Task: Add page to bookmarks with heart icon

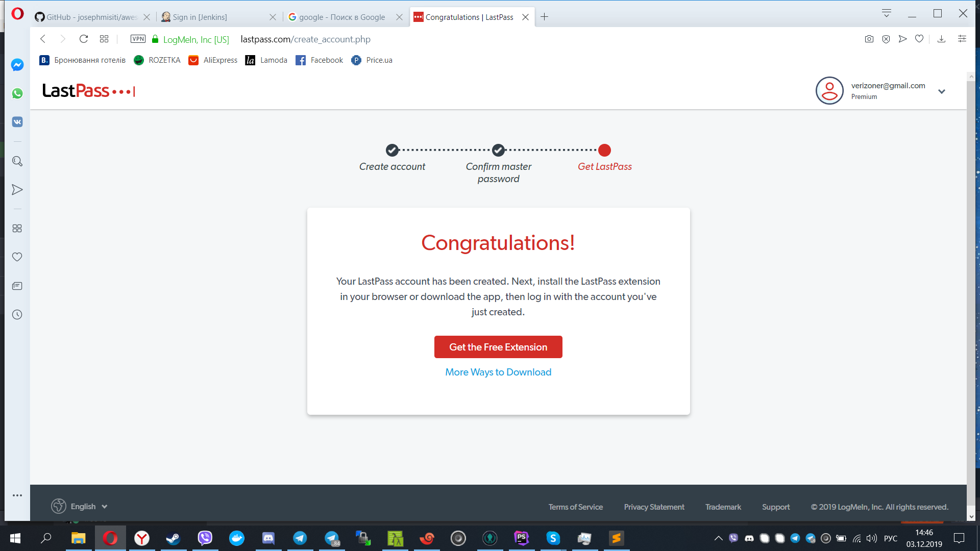Action: [919, 39]
